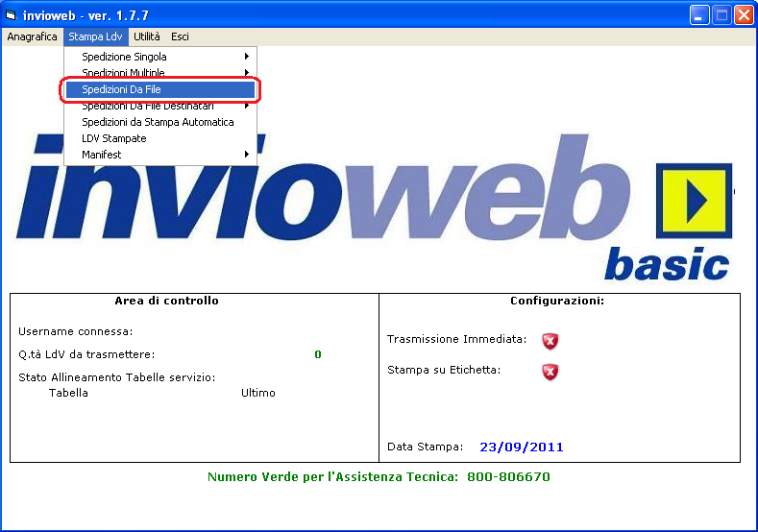
Task: Open the Anagrafica menu
Action: coord(32,36)
